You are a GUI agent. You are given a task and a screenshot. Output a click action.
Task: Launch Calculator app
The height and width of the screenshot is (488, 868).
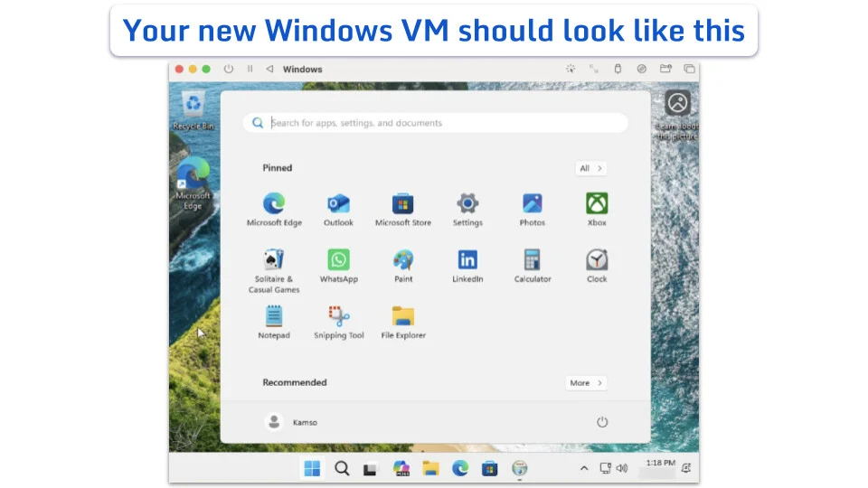coord(532,266)
